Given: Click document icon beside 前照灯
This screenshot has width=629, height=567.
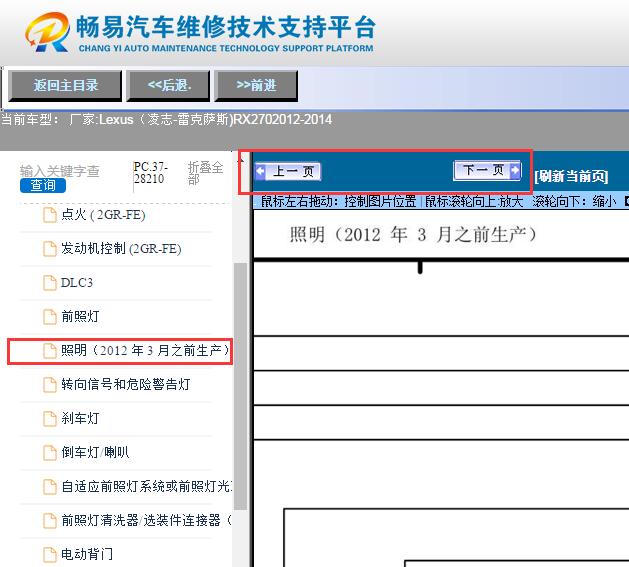Looking at the screenshot, I should coord(50,317).
